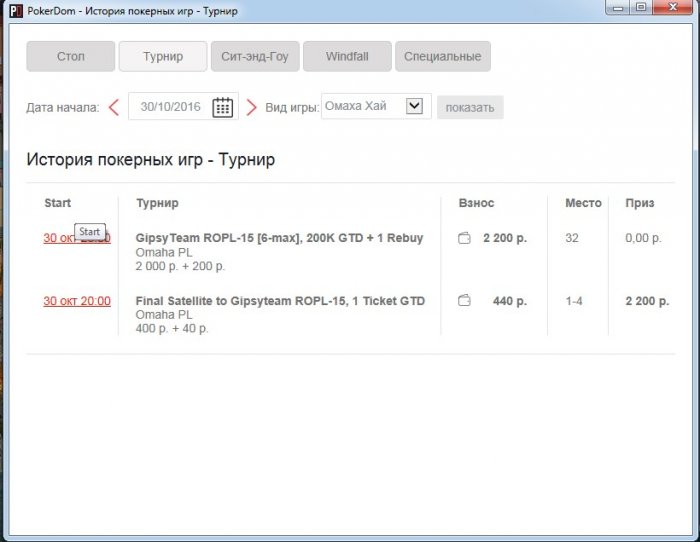
Task: Click the Турнир column header
Action: click(157, 203)
